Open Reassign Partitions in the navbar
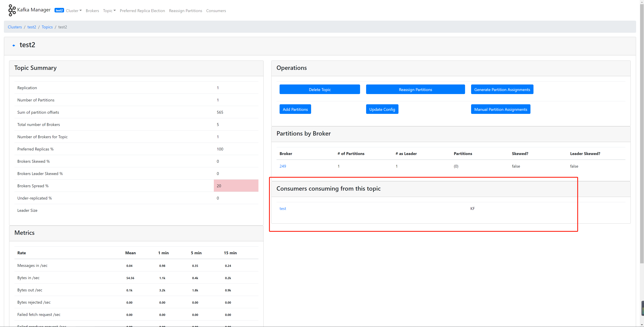This screenshot has height=327, width=644. 185,11
